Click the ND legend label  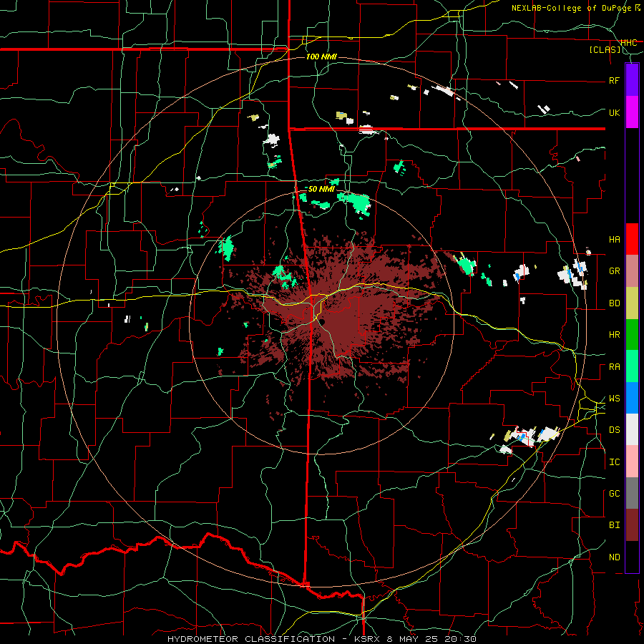pos(614,557)
